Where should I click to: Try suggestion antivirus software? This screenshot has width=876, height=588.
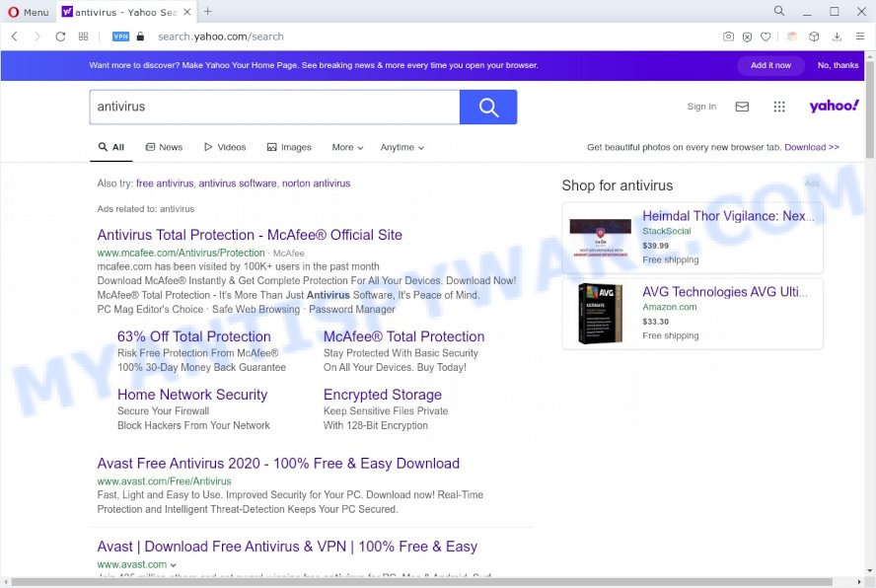(x=238, y=184)
